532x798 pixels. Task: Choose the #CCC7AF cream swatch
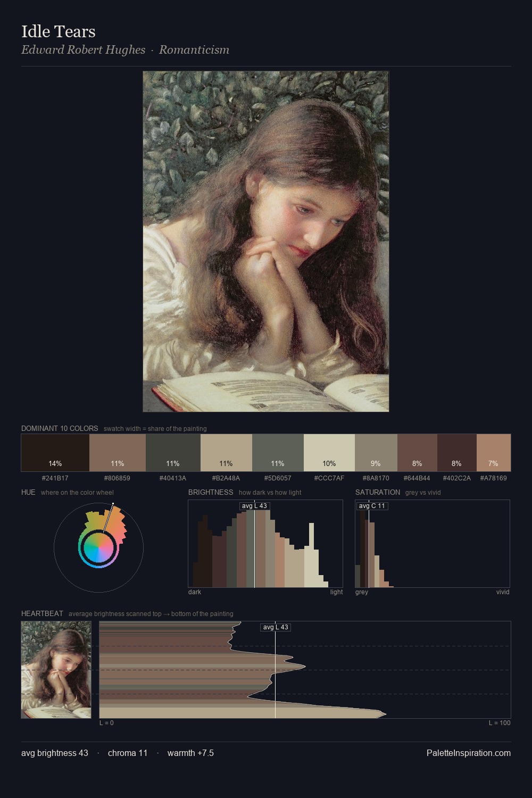pyautogui.click(x=329, y=453)
